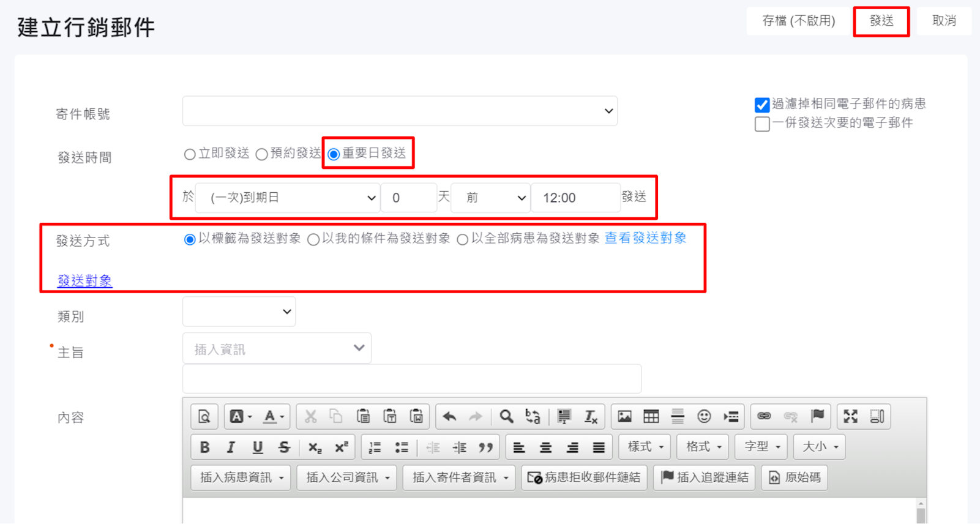Viewport: 980px width, 524px height.
Task: Open the 插入資訊 subject dropdown
Action: (277, 348)
